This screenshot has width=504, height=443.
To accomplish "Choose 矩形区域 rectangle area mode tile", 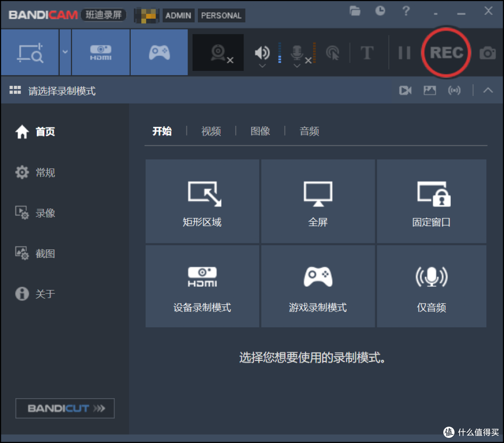I will pyautogui.click(x=202, y=201).
